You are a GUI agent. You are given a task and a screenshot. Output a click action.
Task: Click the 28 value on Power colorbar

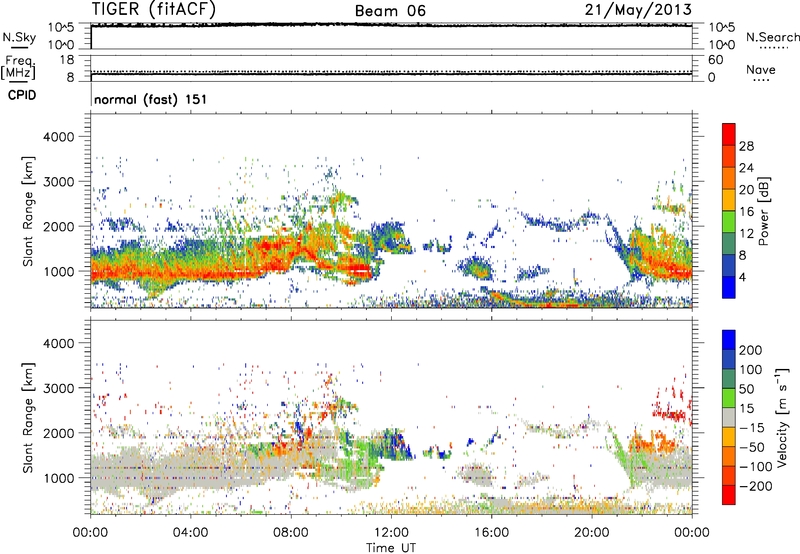746,146
